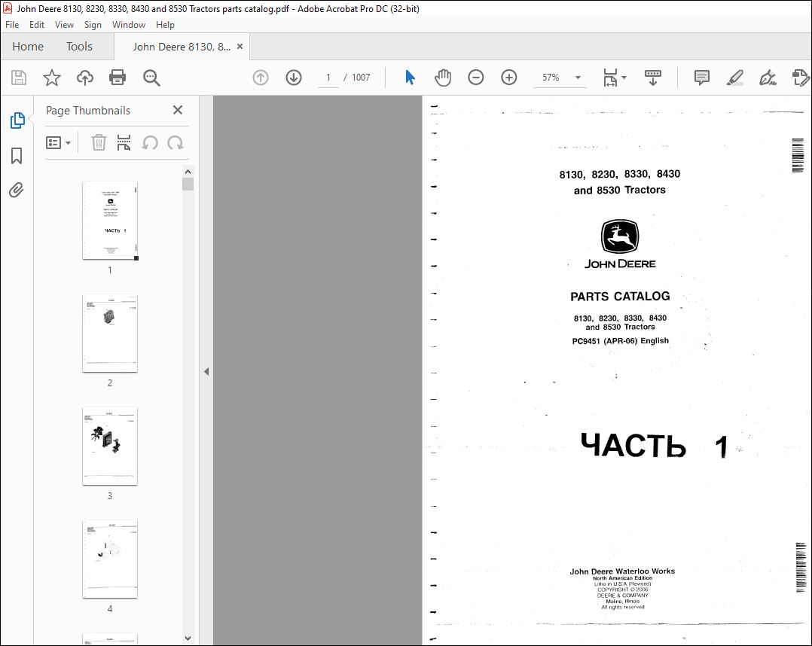Activate the Selection arrow tool

[x=410, y=78]
